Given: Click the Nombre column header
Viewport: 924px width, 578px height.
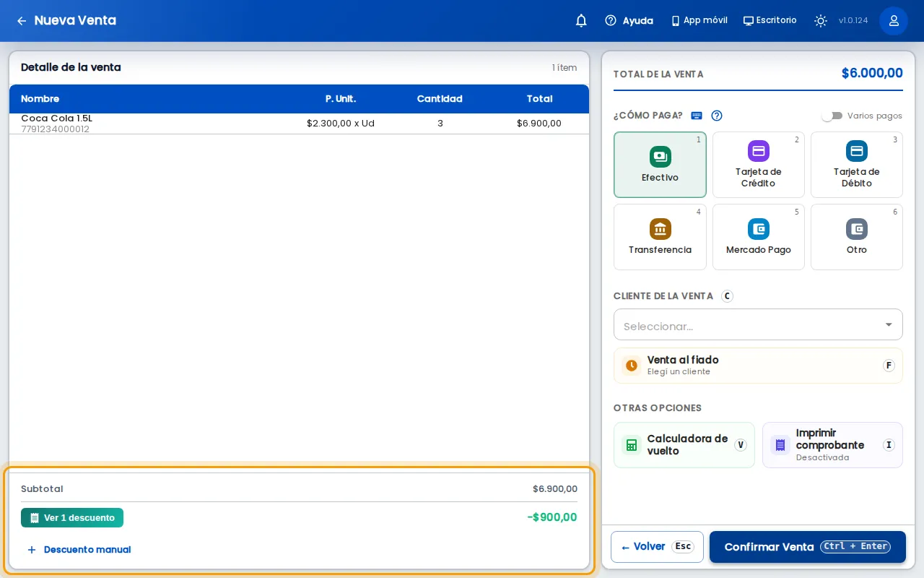Looking at the screenshot, I should coord(40,99).
